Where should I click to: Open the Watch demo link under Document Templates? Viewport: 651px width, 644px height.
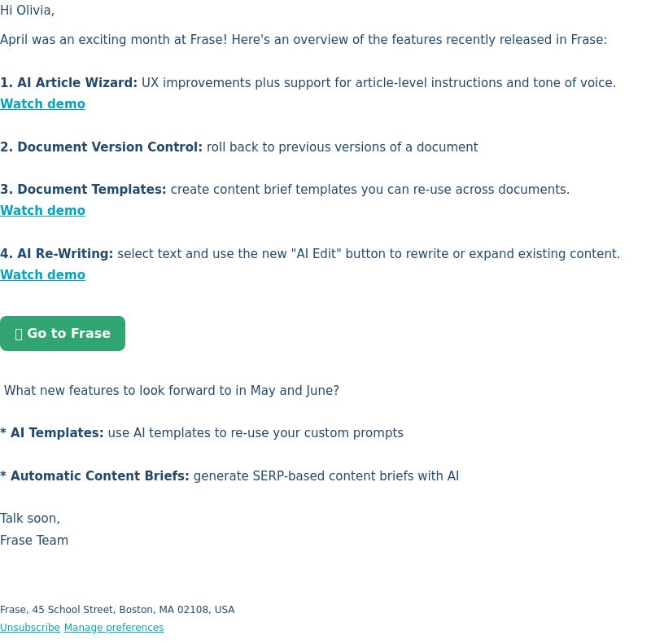pyautogui.click(x=43, y=211)
